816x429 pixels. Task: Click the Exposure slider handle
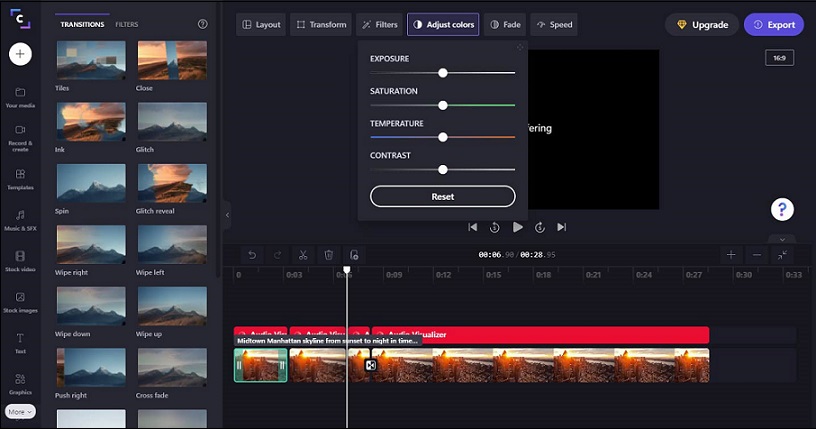pyautogui.click(x=443, y=73)
